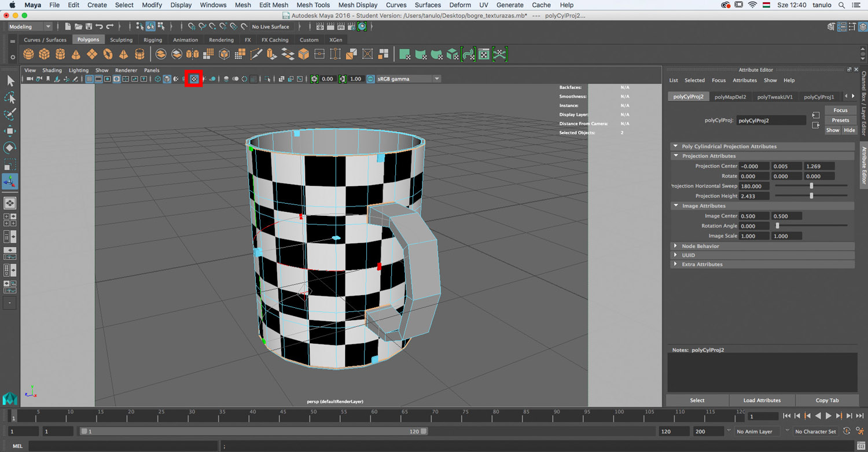This screenshot has height=452, width=868.
Task: Open the Modeling menu set dropdown
Action: point(30,27)
